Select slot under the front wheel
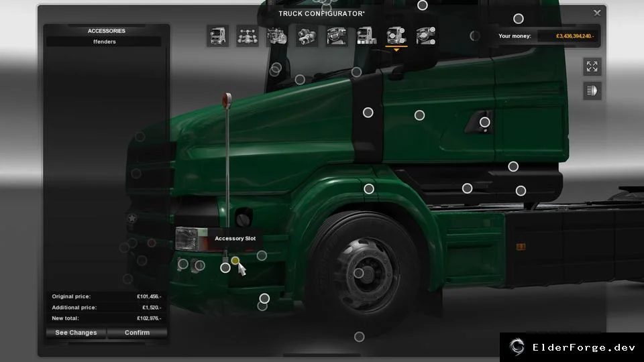Viewport: 644px width, 362px height. click(x=360, y=337)
